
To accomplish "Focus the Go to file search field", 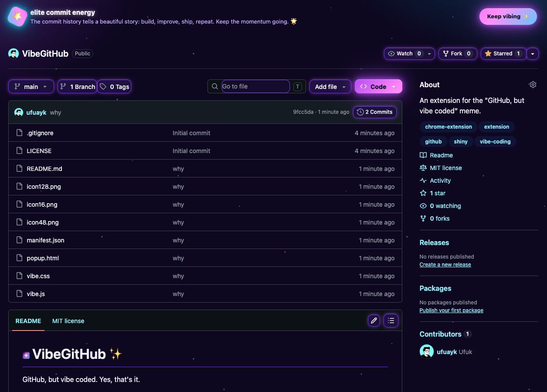I will pyautogui.click(x=256, y=86).
